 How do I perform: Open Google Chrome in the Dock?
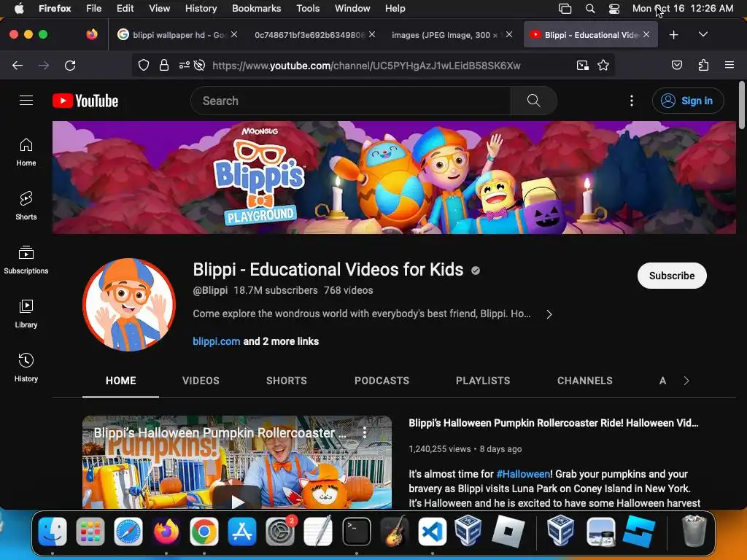[204, 532]
